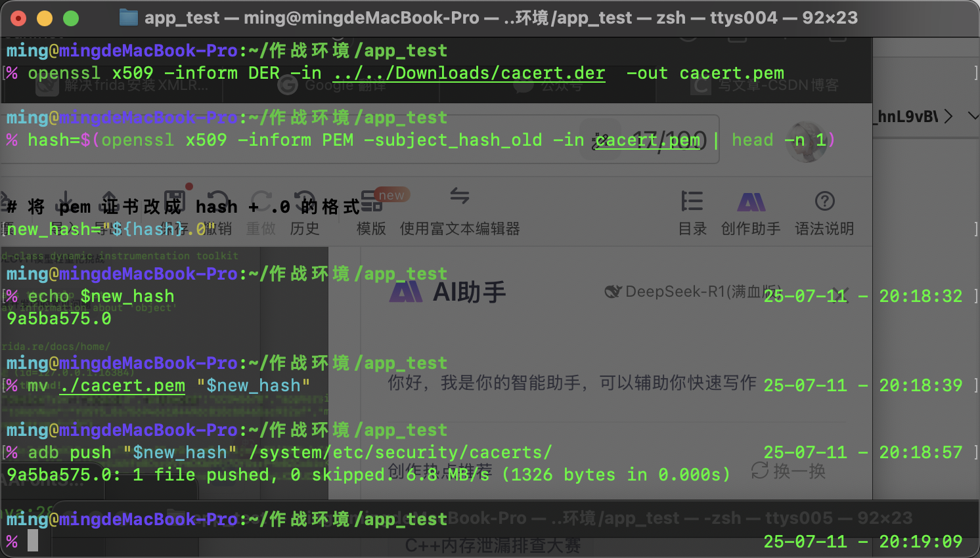Click the (1326 bytes in 0.000s) text
This screenshot has width=980, height=558.
615,475
